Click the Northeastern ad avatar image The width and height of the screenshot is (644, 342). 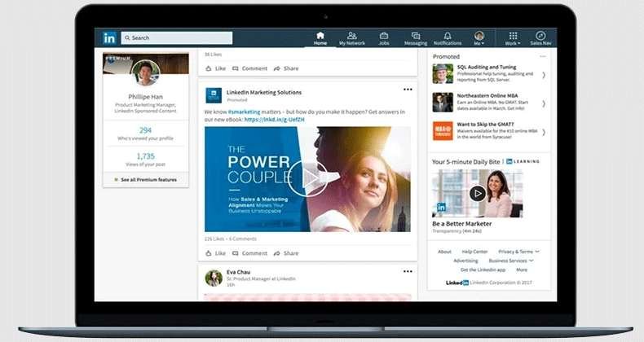[443, 102]
